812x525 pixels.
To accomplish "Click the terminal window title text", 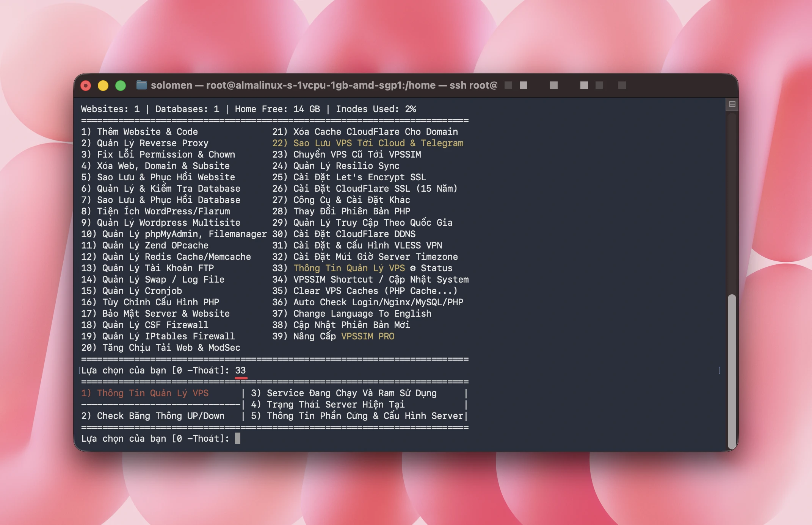I will (324, 85).
